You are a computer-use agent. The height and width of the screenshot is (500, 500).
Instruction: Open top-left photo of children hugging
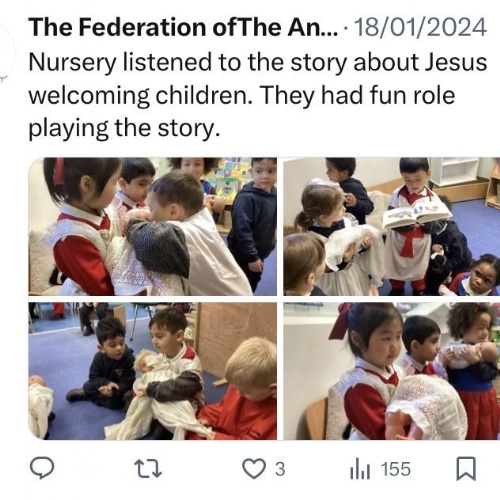(153, 226)
